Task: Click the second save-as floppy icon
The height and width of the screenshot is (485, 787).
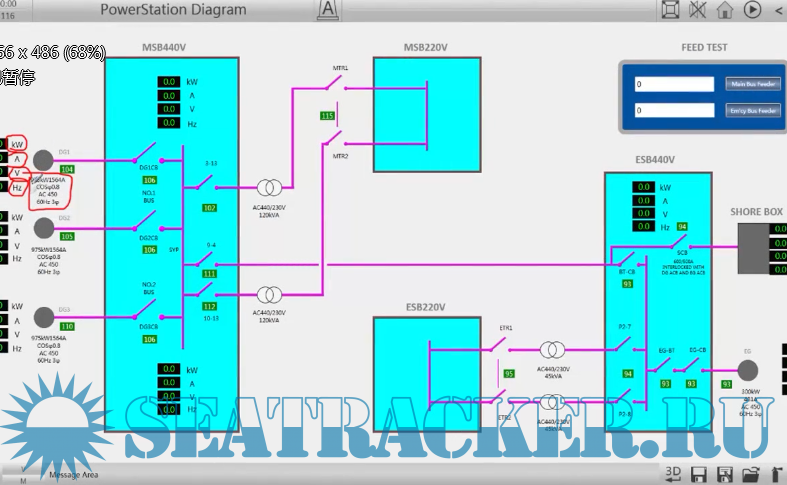Action: point(726,473)
